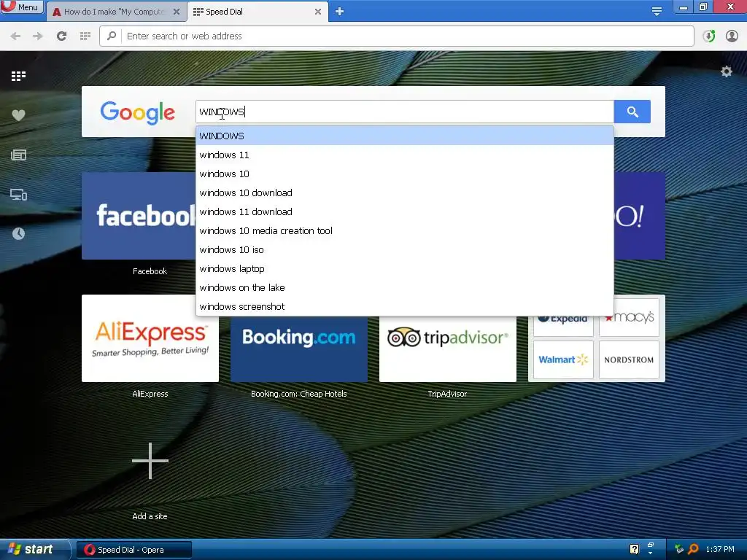The width and height of the screenshot is (747, 560).
Task: Select "windows screenshot" suggestion
Action: click(x=404, y=307)
